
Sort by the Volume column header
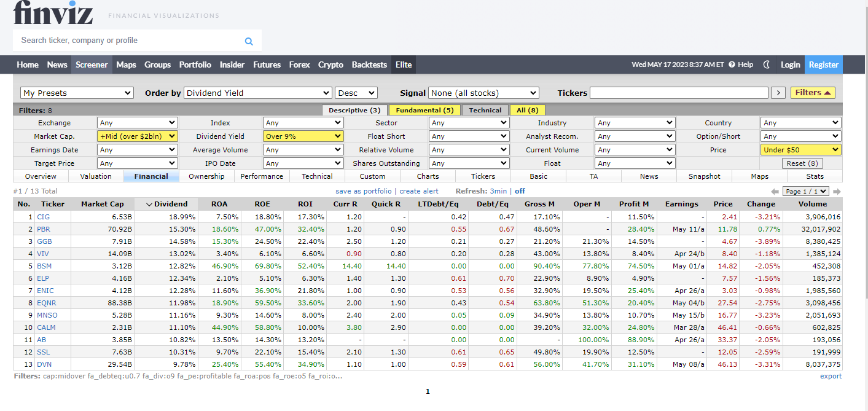tap(813, 204)
